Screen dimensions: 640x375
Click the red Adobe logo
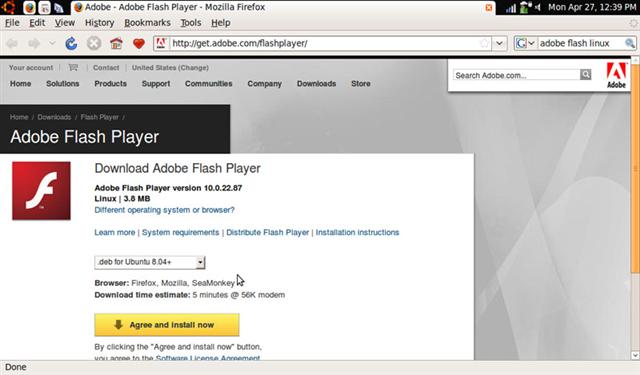click(x=616, y=75)
